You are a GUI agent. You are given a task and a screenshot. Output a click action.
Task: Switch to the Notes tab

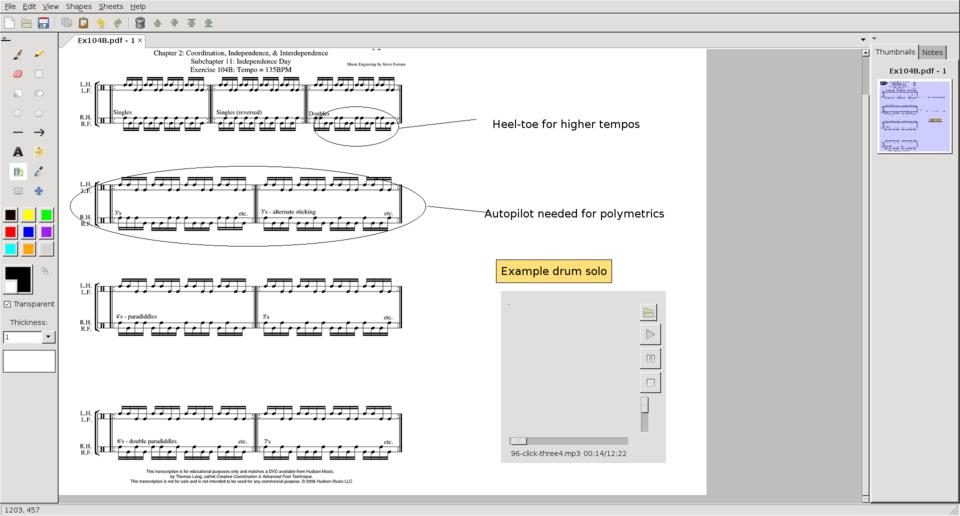coord(932,52)
